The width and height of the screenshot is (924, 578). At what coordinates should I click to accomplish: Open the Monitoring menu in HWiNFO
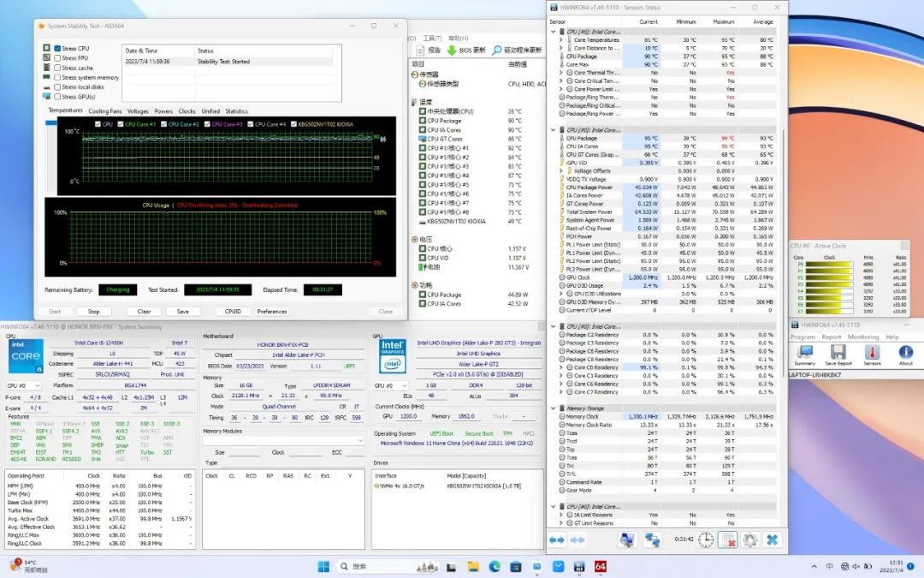(862, 337)
